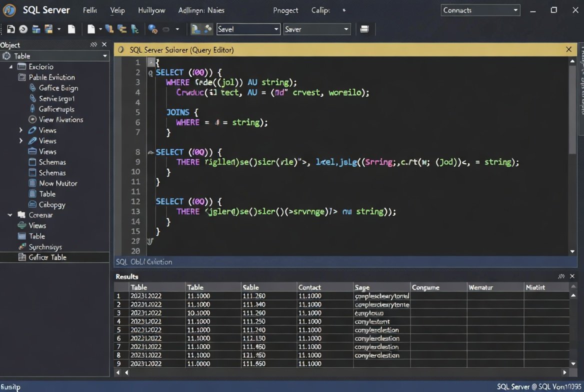Viewport: 584px width, 392px height.
Task: Click the Cibopgy tree icon
Action: [32, 204]
